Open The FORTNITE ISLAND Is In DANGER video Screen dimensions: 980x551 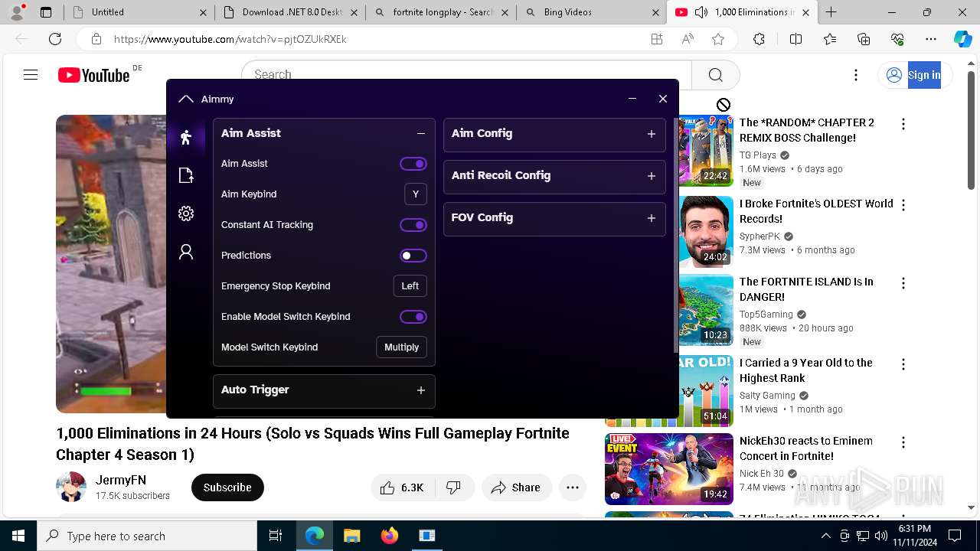[806, 289]
